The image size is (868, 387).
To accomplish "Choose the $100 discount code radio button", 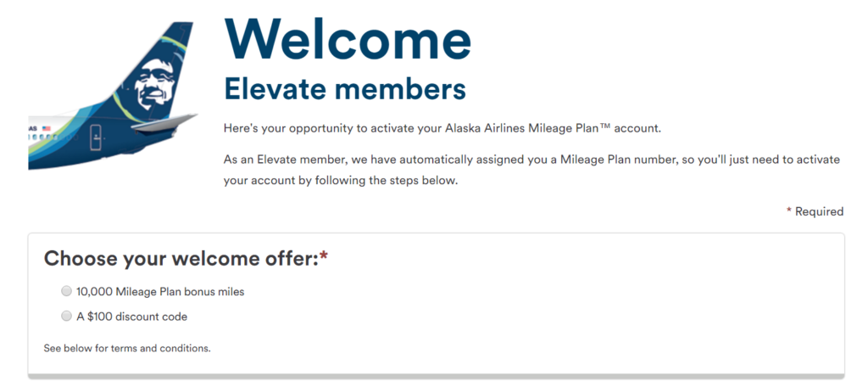I will tap(66, 317).
